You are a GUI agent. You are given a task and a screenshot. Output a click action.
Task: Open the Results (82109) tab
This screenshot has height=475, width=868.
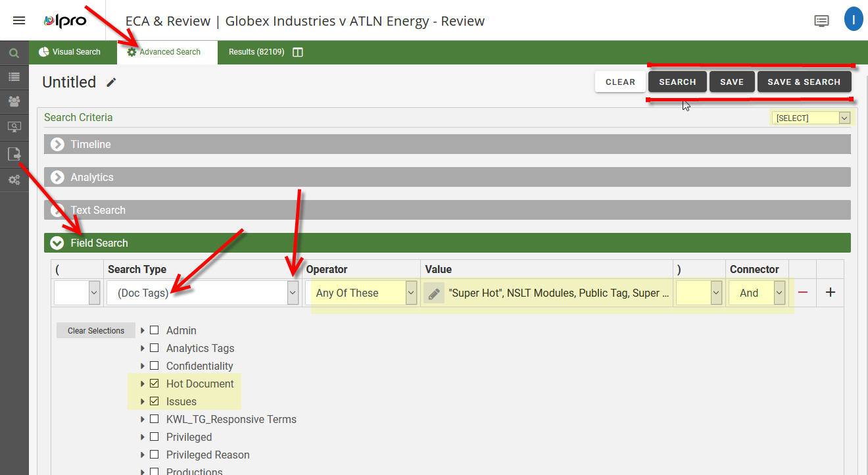pos(256,52)
